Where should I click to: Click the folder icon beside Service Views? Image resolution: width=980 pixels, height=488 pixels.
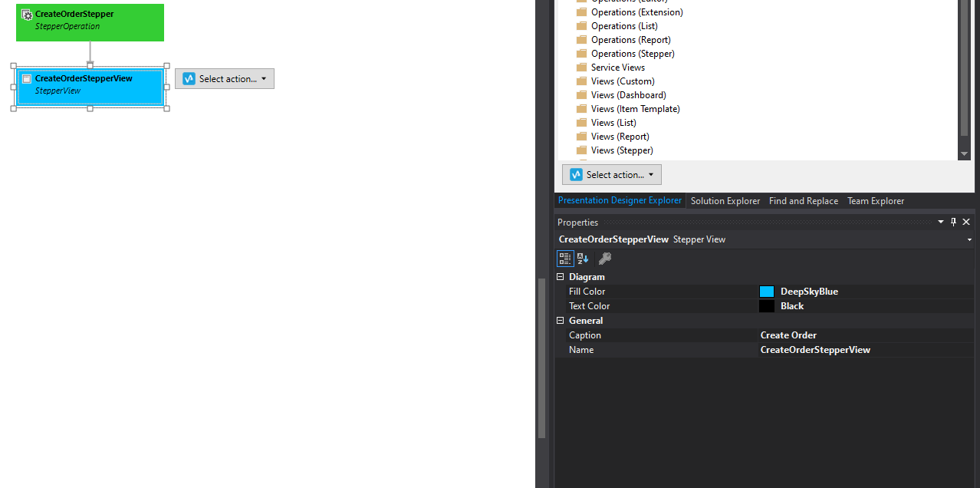(x=581, y=68)
